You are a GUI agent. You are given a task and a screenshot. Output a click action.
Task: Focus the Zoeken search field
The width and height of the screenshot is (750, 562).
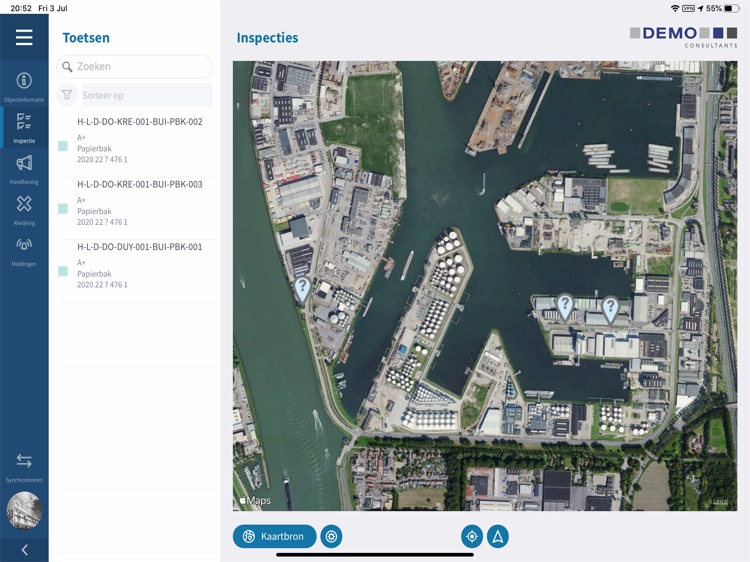click(x=134, y=66)
